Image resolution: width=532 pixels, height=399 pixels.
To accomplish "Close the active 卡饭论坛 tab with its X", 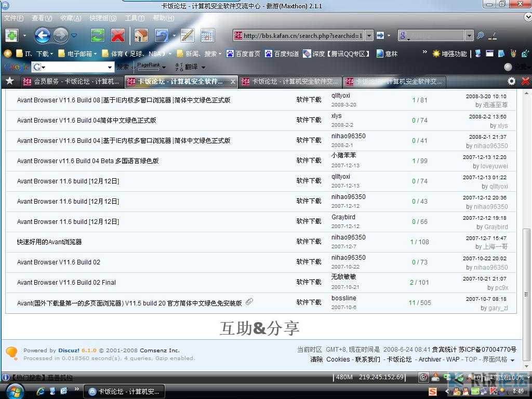I will coord(233,82).
